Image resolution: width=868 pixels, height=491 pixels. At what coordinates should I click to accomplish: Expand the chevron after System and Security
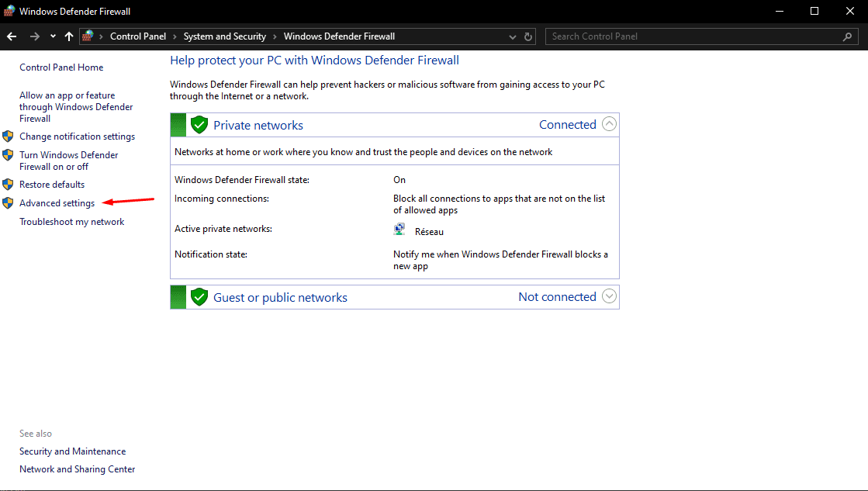[275, 37]
